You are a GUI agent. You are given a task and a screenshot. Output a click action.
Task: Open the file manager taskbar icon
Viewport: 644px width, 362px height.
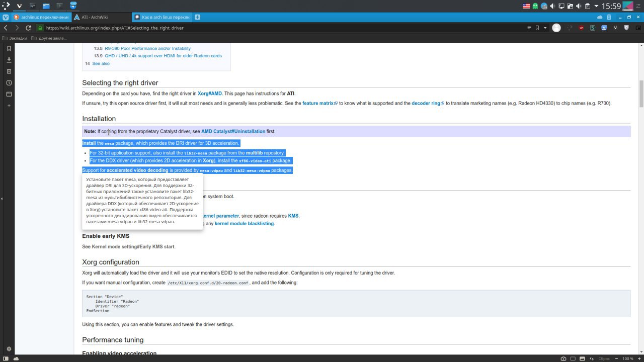[46, 6]
